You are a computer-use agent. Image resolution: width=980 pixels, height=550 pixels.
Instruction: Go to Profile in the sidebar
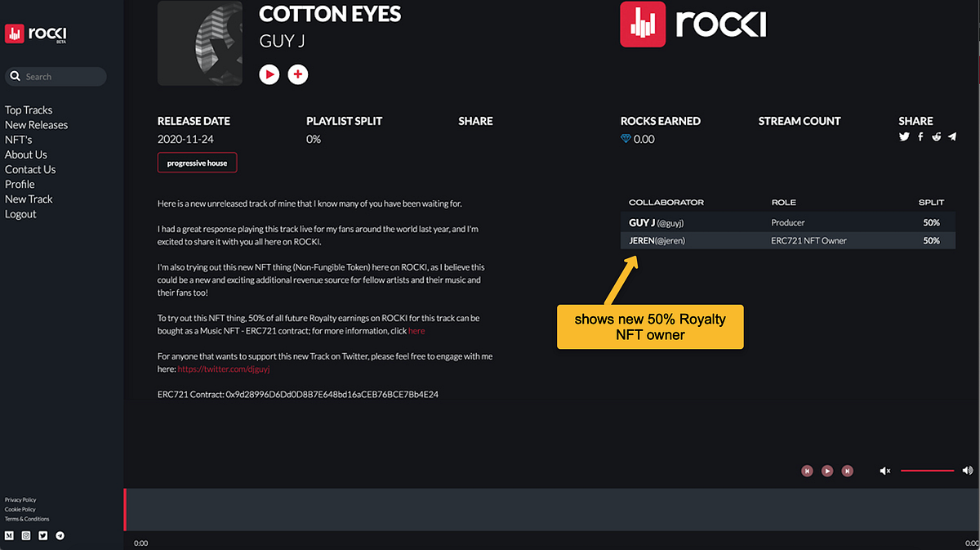coord(20,184)
